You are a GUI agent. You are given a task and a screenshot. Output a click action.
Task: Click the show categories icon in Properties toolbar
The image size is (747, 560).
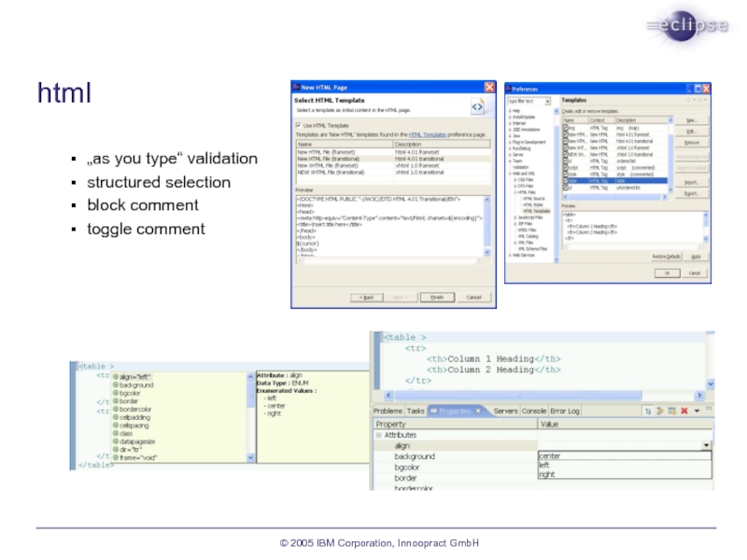646,411
